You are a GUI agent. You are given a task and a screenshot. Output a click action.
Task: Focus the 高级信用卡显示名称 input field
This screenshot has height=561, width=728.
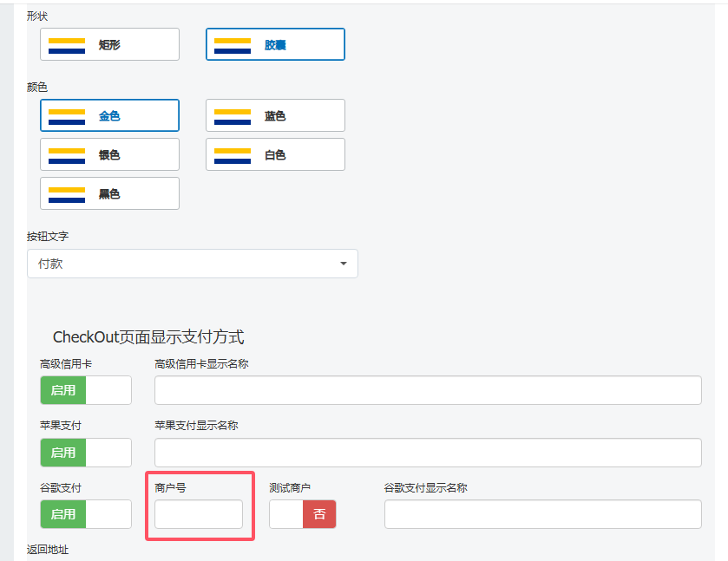428,390
